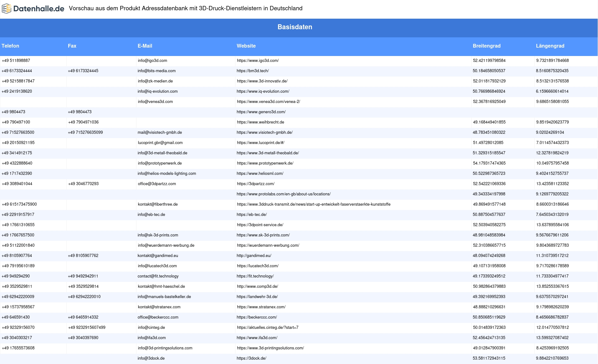The width and height of the screenshot is (598, 364).
Task: Open website https://www.stratanex.com/
Action: point(261,307)
